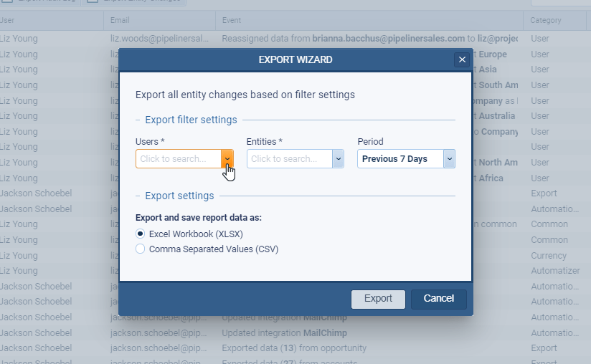Screen dimensions: 591x364
Task: Choose Comma Separated Values (CSV) option
Action: click(141, 249)
